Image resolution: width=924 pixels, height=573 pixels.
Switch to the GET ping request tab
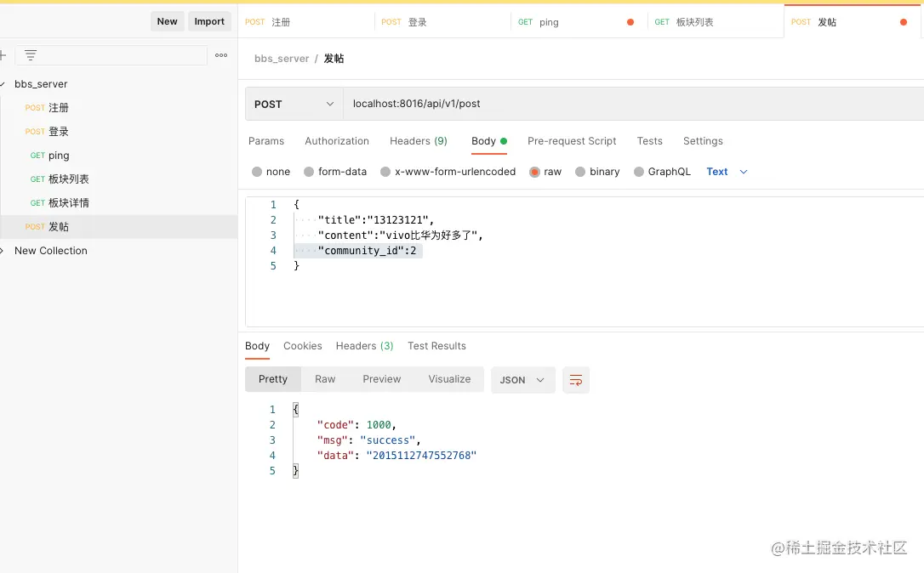579,22
